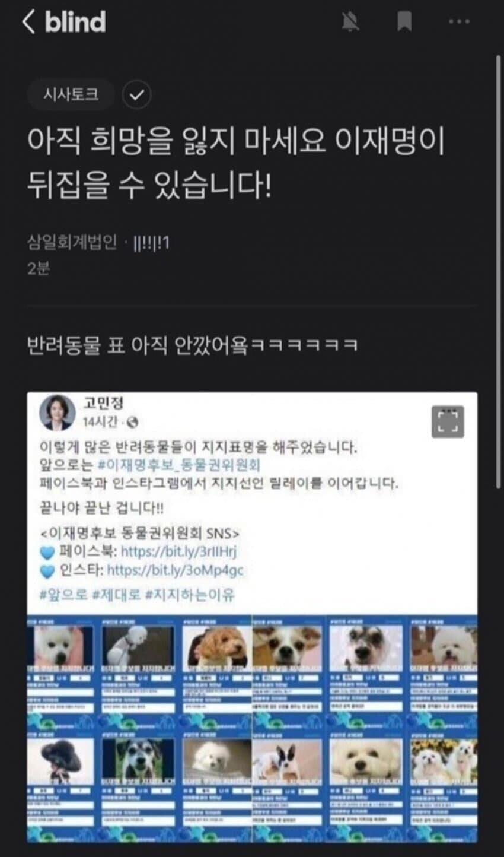Click the globe public visibility icon
This screenshot has width=504, height=857.
[x=133, y=423]
